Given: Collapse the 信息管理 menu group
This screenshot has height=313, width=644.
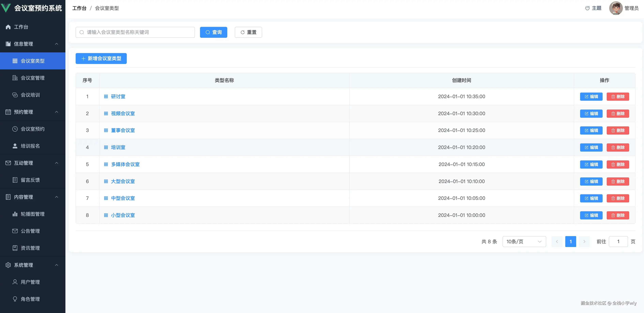Looking at the screenshot, I should pyautogui.click(x=33, y=44).
